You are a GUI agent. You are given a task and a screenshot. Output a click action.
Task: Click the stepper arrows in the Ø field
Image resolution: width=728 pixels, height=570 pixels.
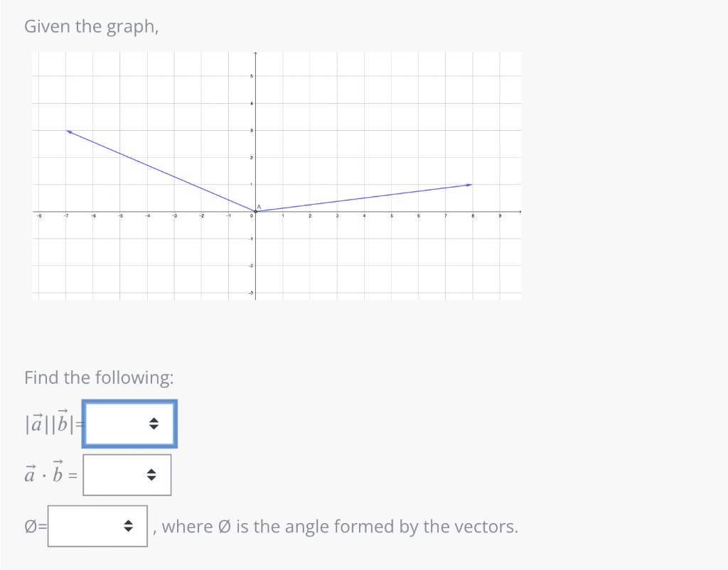[x=128, y=526]
